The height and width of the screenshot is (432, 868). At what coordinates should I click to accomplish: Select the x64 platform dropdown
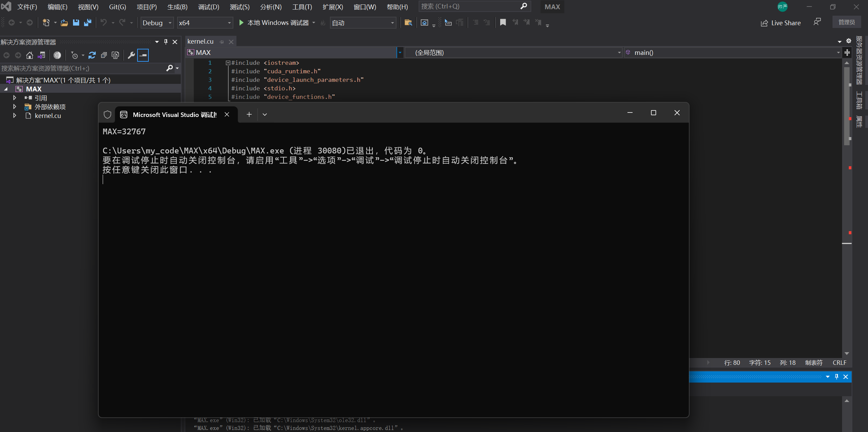click(204, 23)
